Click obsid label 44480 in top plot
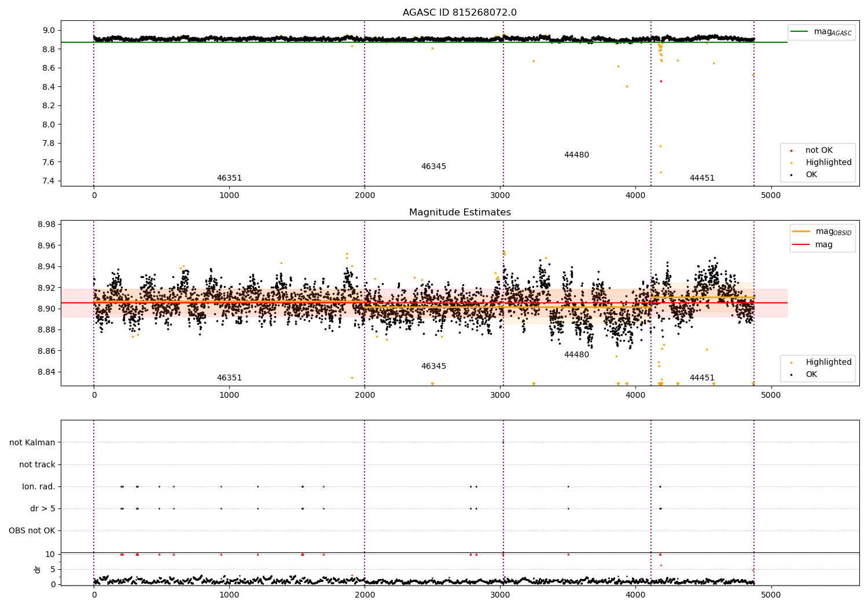The height and width of the screenshot is (608, 868). tap(576, 155)
